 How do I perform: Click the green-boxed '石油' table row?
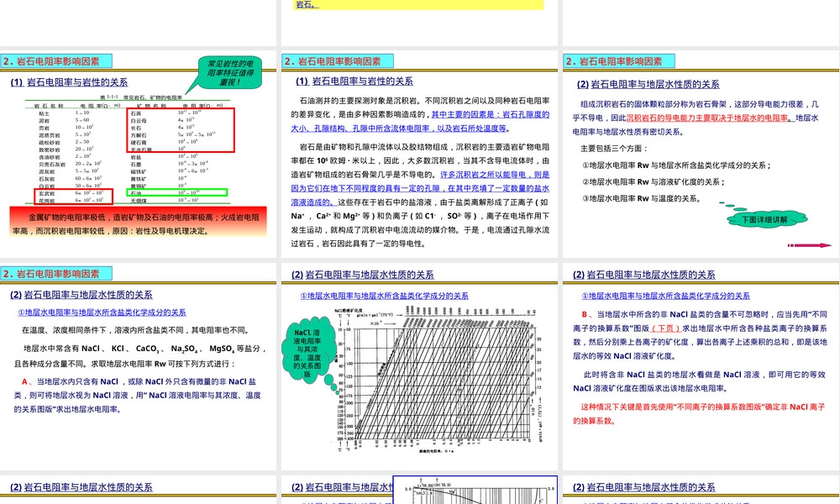[176, 193]
